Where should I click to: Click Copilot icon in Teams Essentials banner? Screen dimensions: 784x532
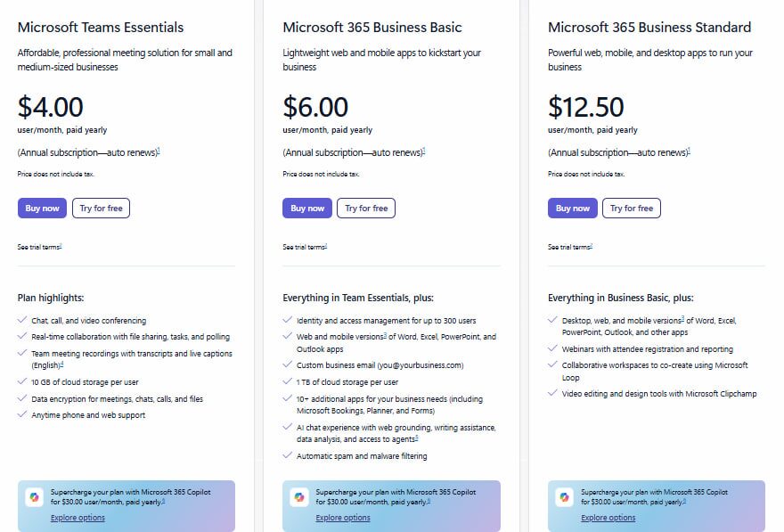click(34, 498)
